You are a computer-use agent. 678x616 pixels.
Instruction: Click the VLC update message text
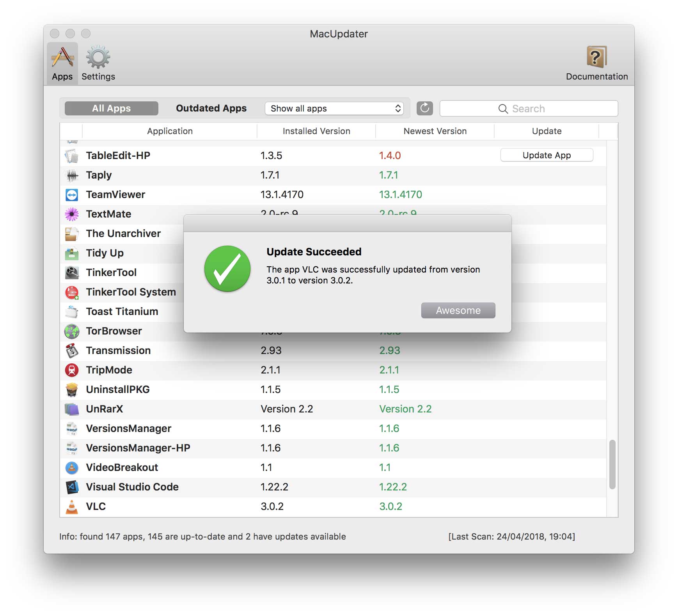point(373,275)
